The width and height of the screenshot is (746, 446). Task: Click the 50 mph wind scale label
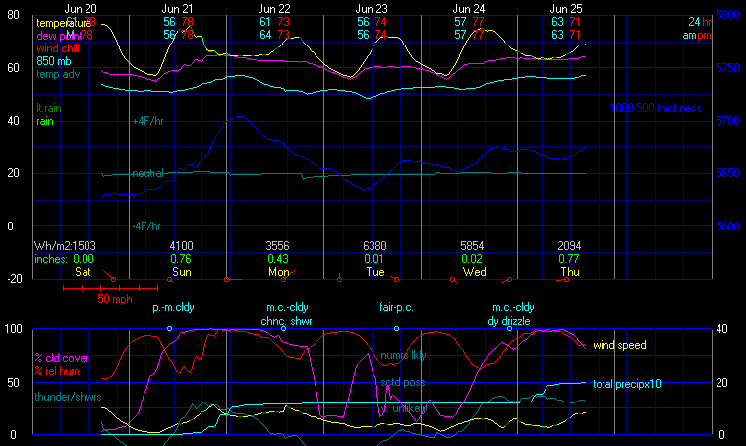(115, 299)
